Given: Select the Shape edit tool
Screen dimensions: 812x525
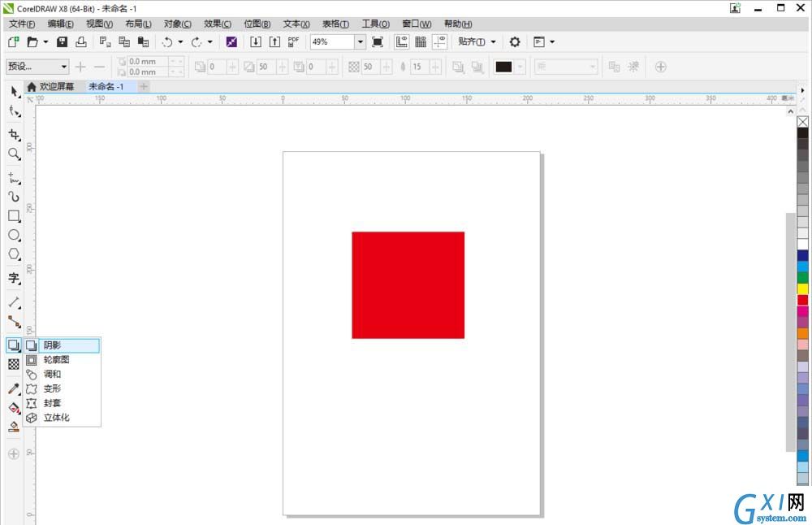Looking at the screenshot, I should [x=14, y=111].
